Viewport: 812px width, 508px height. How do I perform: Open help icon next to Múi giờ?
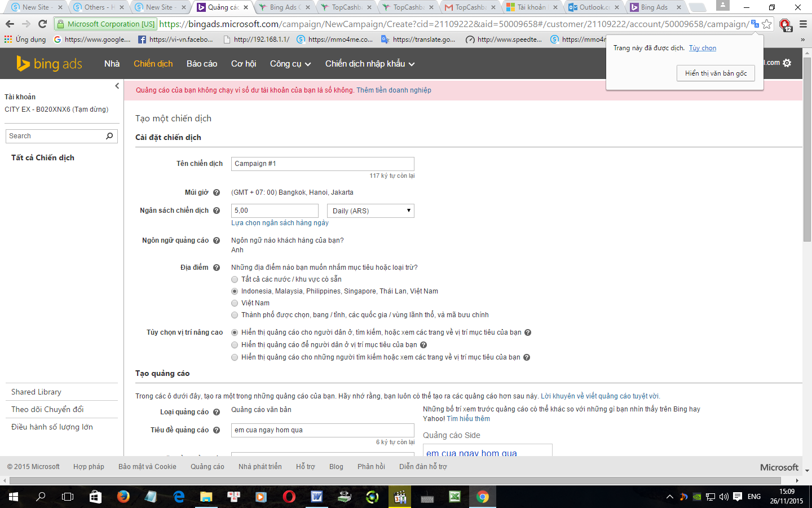pos(217,192)
